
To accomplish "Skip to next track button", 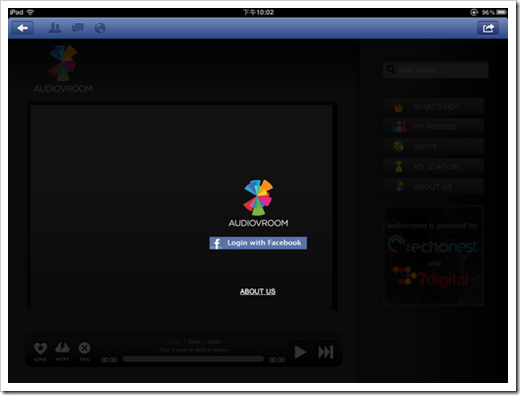I will pyautogui.click(x=326, y=352).
